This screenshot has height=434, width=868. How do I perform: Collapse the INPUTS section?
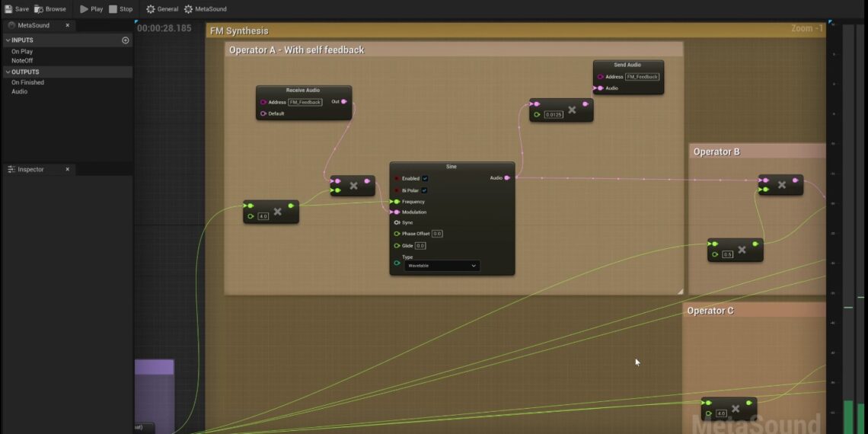coord(8,40)
